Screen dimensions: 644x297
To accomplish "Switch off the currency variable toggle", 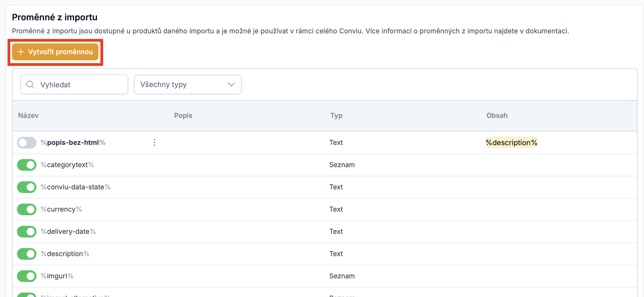I will 27,209.
